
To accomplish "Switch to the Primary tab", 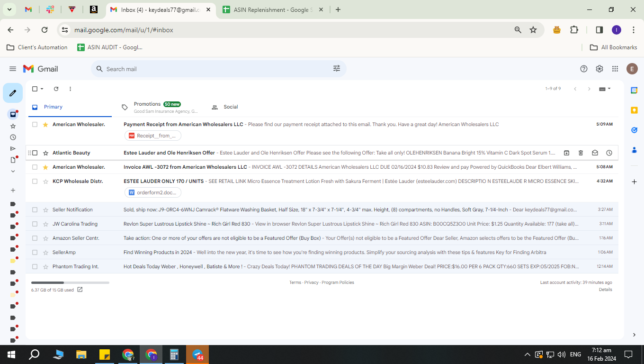I will tap(69, 107).
